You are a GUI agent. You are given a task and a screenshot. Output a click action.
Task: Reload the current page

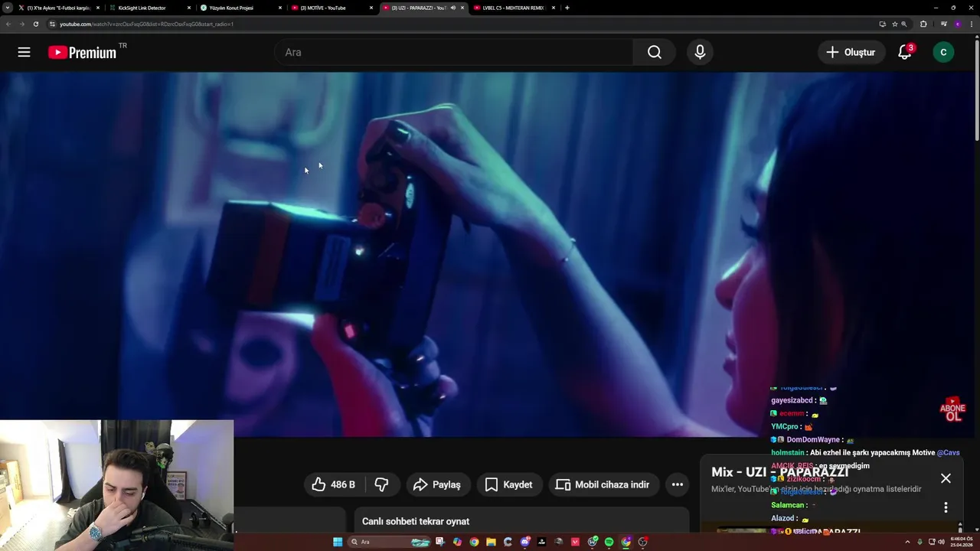[35, 24]
